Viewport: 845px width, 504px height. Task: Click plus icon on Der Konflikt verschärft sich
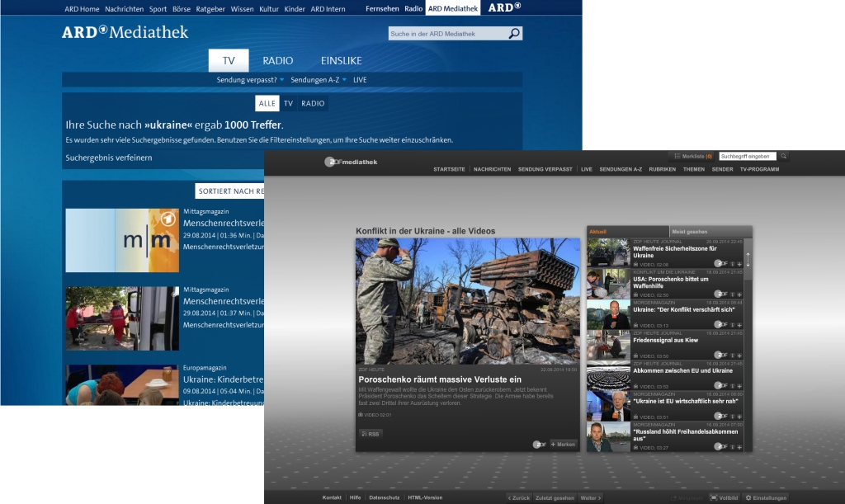point(739,325)
